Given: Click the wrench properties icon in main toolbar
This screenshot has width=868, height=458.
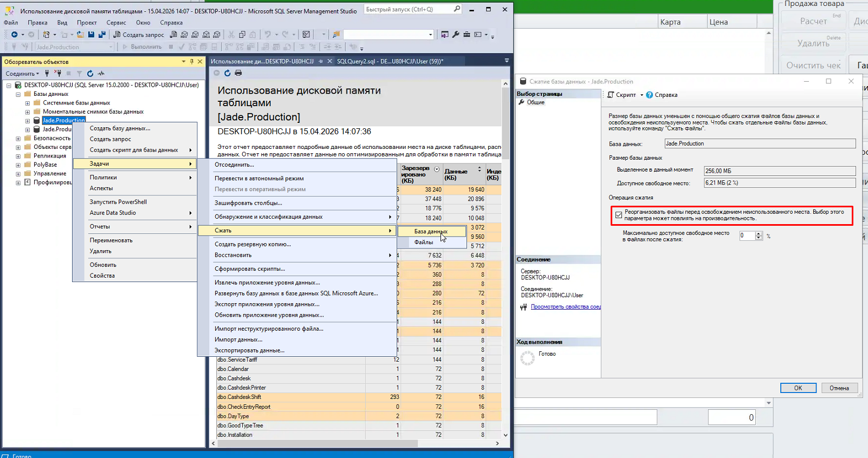Looking at the screenshot, I should coord(456,35).
